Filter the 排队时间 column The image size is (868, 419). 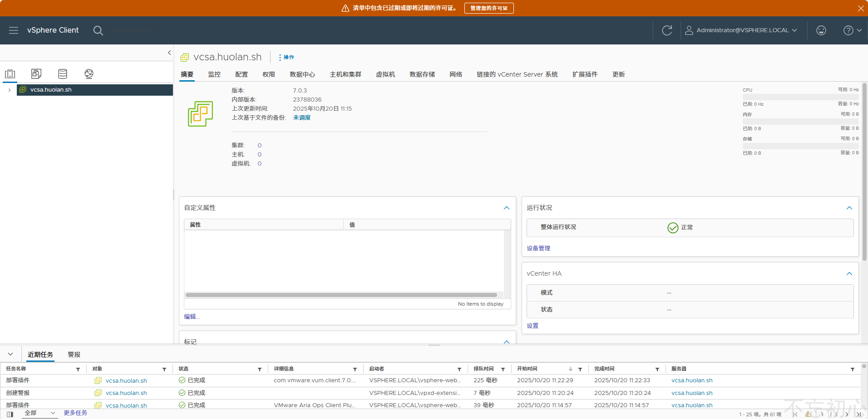(x=503, y=369)
